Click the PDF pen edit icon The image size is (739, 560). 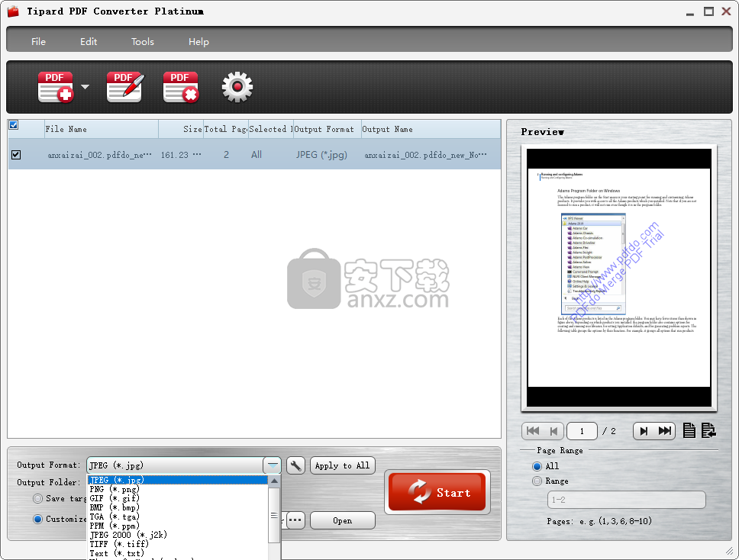coord(125,87)
